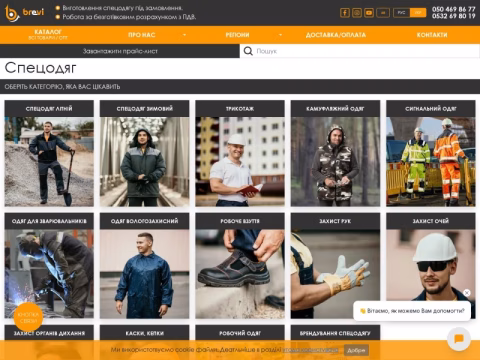
Task: Switch site language to УКР
Action: (418, 13)
